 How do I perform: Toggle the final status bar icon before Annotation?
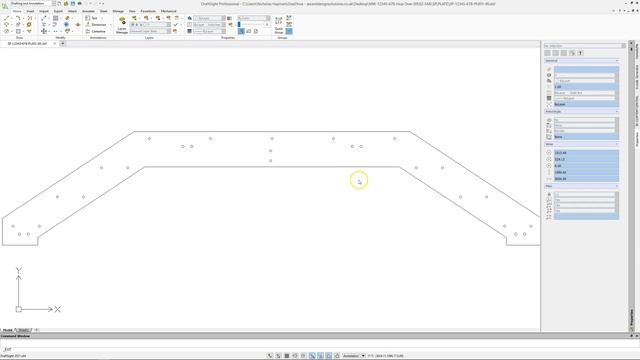click(x=337, y=356)
